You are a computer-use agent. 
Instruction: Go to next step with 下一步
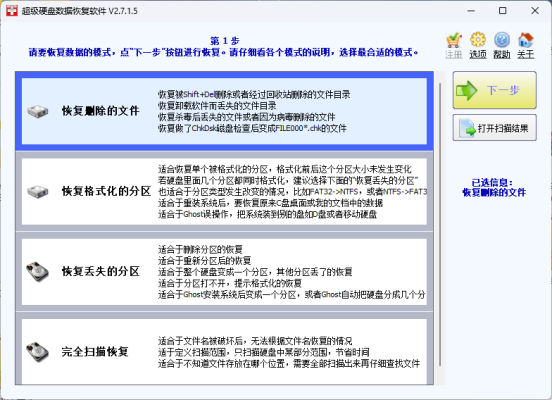495,90
